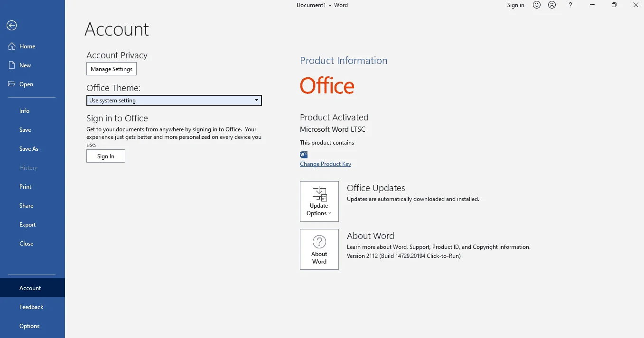Open the Office Theme dropdown
Image resolution: width=644 pixels, height=338 pixels.
click(x=174, y=100)
